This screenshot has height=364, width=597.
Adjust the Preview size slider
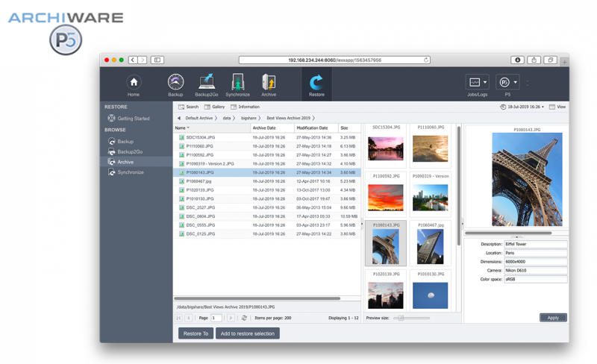coord(401,318)
